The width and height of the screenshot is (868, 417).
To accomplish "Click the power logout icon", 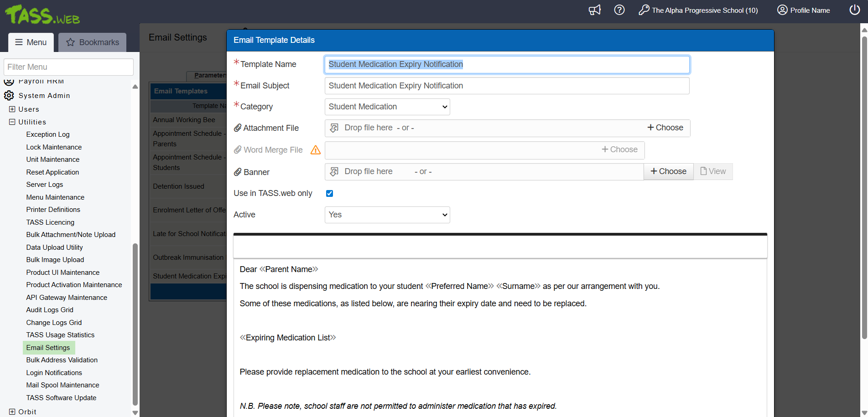I will point(854,10).
